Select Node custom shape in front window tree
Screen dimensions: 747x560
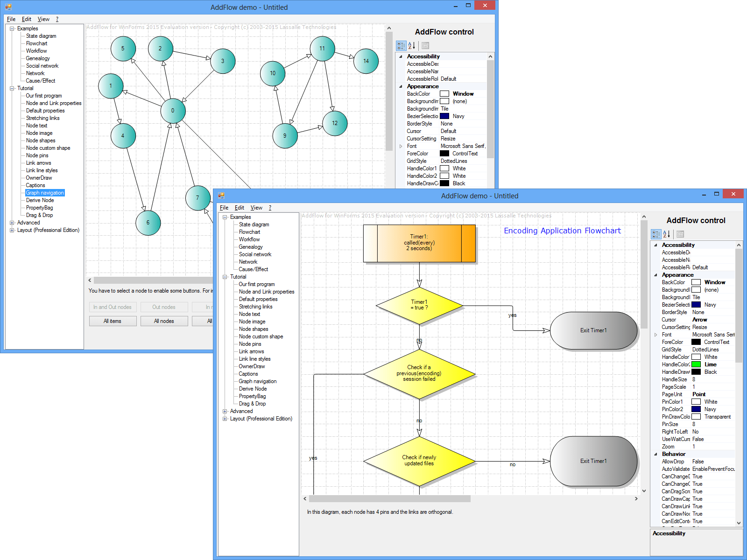[261, 336]
